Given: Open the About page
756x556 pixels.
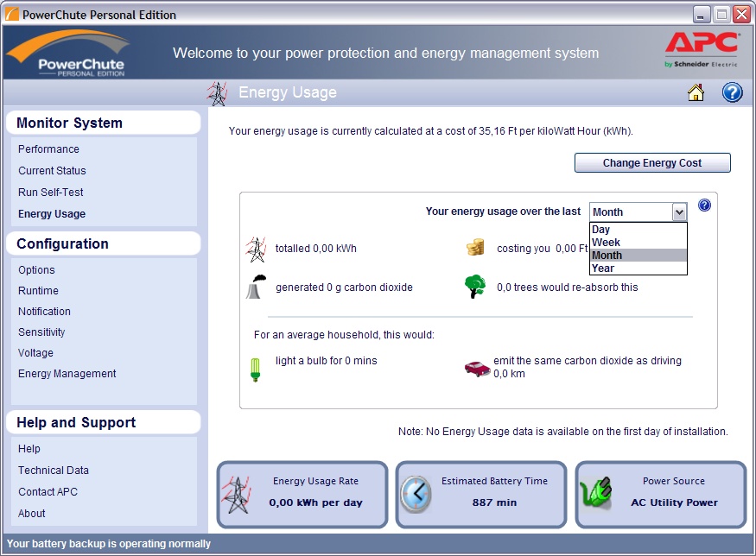Looking at the screenshot, I should (x=31, y=513).
